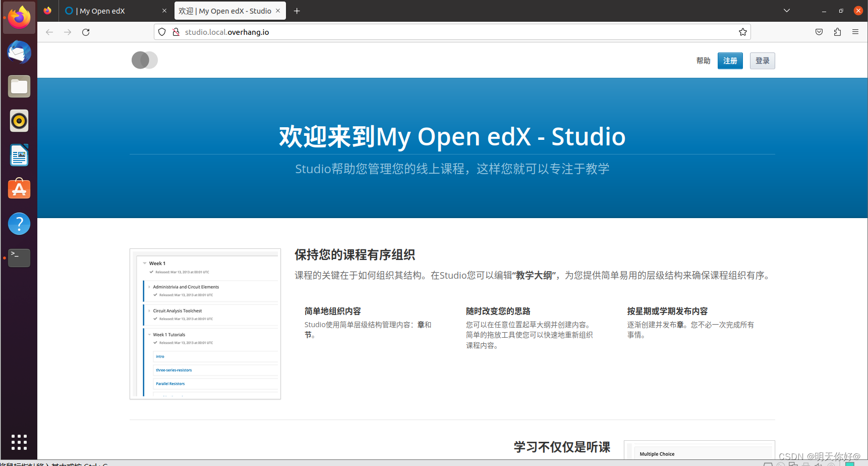Click the forward navigation arrow
This screenshot has width=868, height=466.
point(68,32)
